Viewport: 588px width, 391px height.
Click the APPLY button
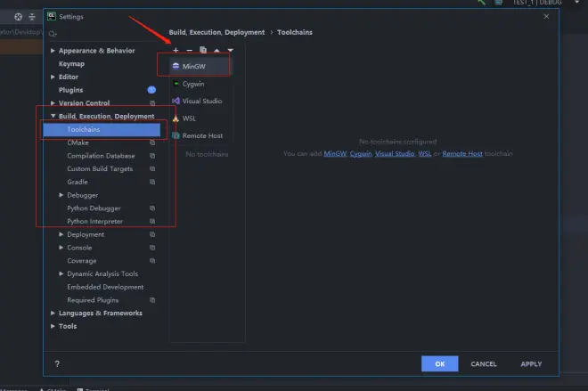click(531, 364)
